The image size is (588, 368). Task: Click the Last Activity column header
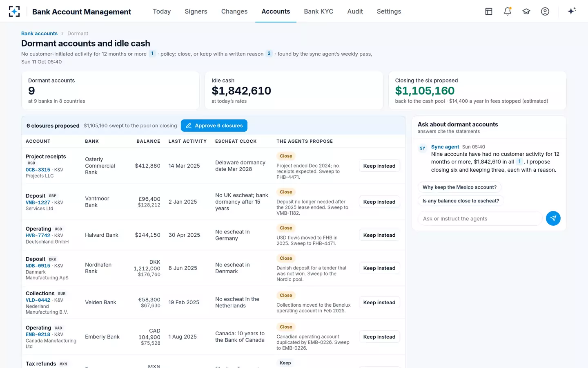(187, 141)
